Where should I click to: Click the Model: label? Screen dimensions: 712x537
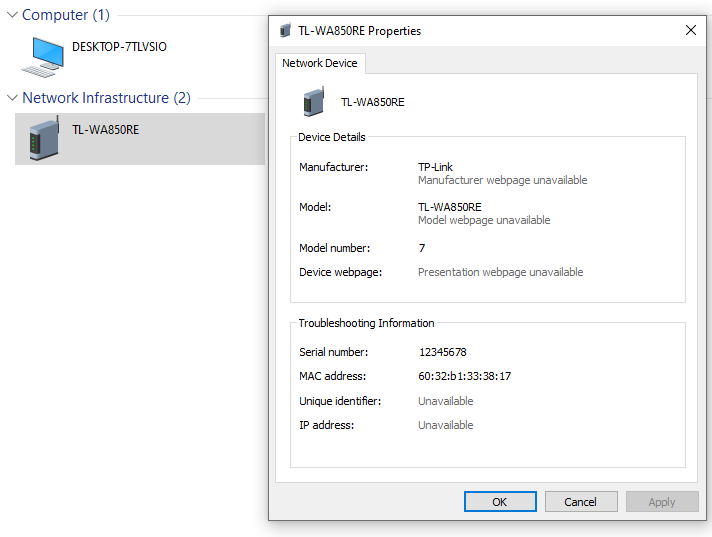coord(315,207)
